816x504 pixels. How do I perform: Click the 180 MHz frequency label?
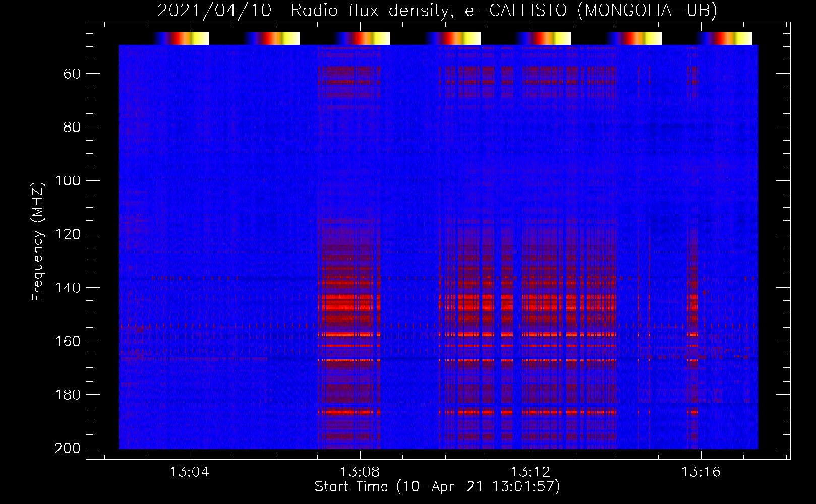(68, 395)
